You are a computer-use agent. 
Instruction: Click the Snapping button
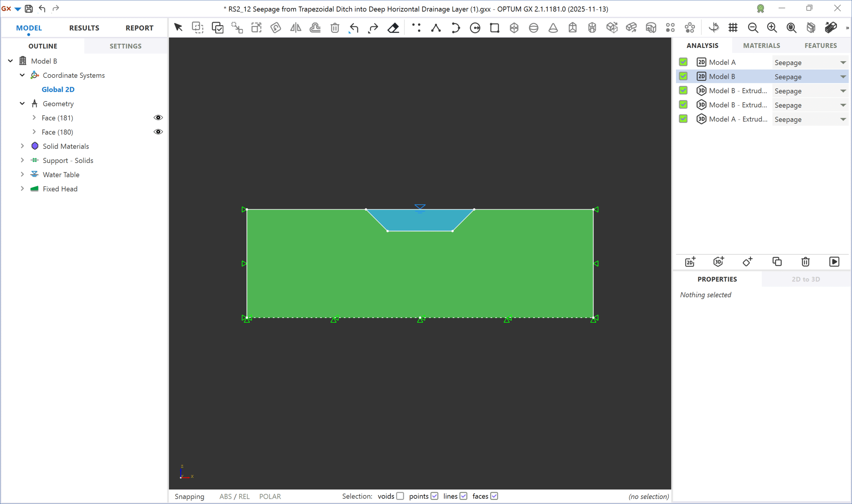pyautogui.click(x=189, y=496)
